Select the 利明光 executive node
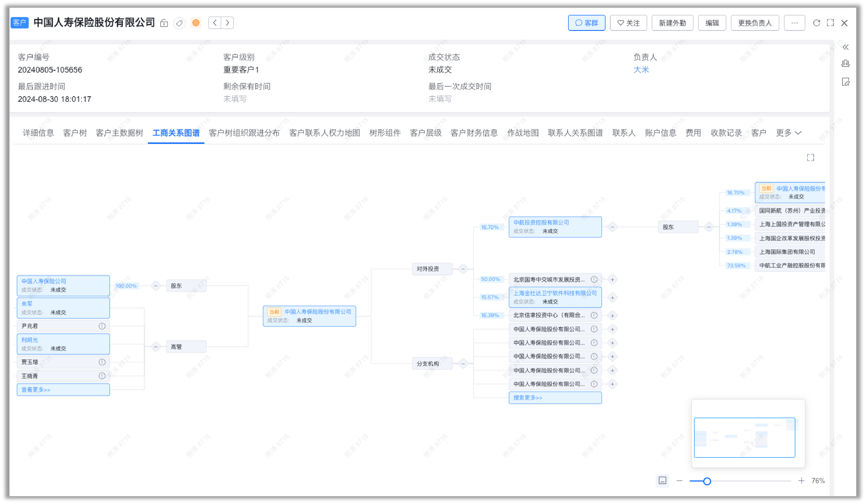The height and width of the screenshot is (504, 866). pos(63,344)
